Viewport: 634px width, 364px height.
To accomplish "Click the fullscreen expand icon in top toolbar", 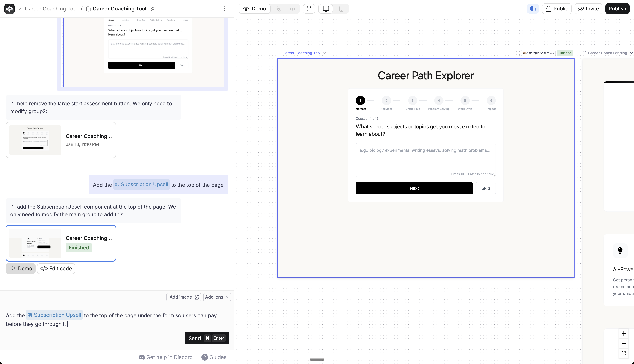I will coord(309,9).
